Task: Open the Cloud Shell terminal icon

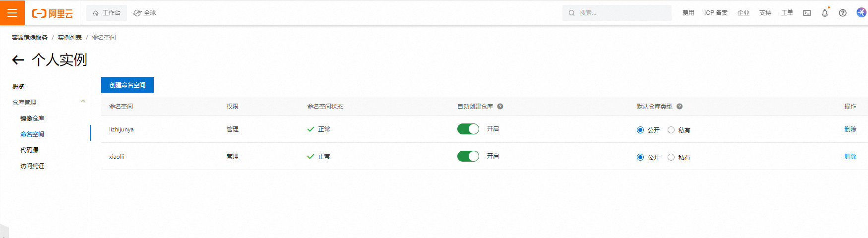Action: pyautogui.click(x=807, y=13)
